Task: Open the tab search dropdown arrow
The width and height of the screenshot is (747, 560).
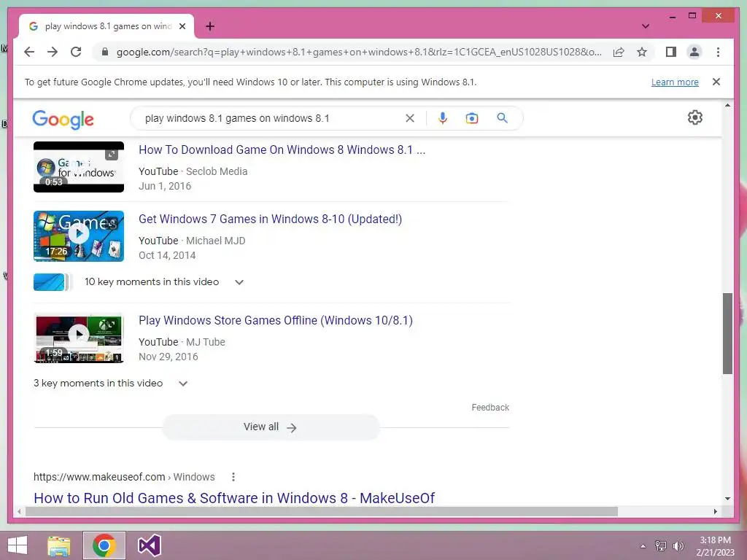Action: point(645,26)
